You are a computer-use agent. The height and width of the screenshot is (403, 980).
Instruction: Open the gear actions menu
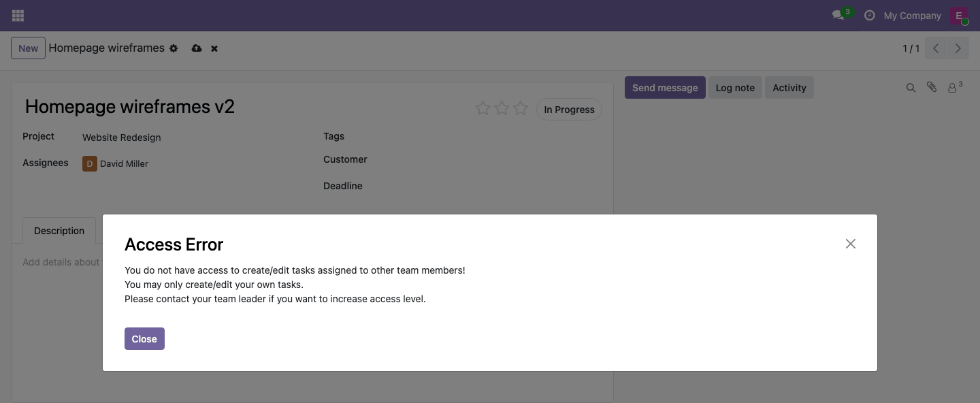pos(174,49)
